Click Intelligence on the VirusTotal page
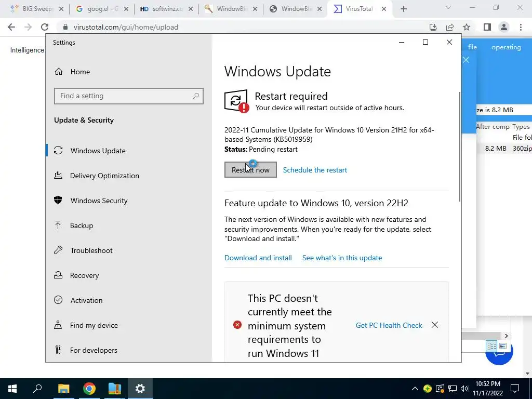Viewport: 532px width, 399px height. [x=27, y=50]
